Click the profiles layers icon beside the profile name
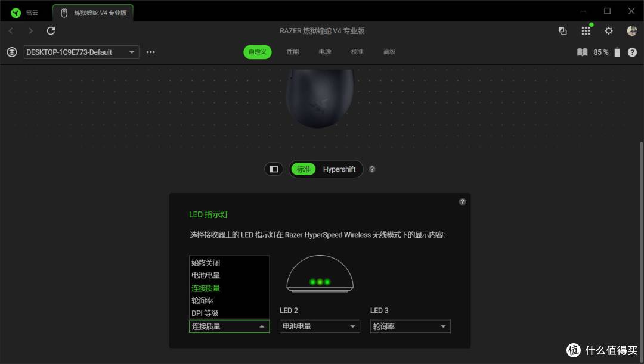 [11, 52]
